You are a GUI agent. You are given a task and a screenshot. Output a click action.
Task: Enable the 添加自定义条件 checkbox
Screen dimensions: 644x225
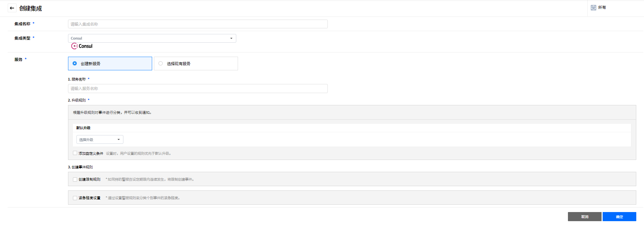[x=75, y=153]
